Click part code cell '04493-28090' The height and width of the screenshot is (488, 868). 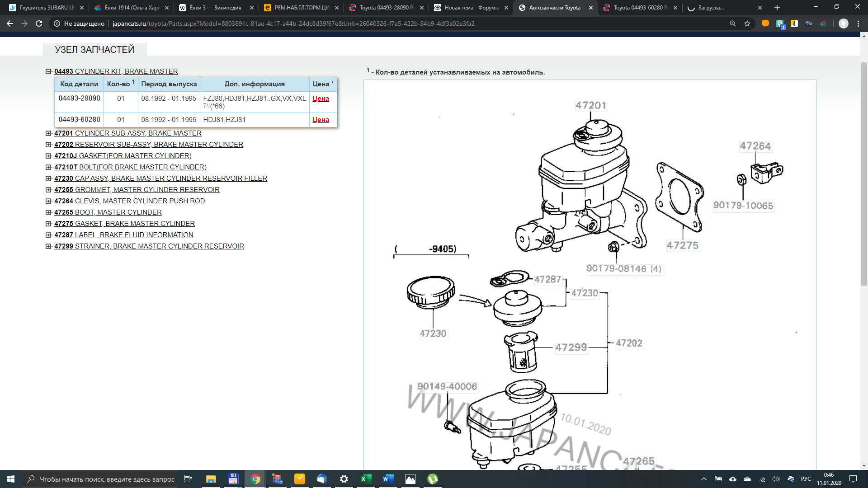pyautogui.click(x=79, y=99)
